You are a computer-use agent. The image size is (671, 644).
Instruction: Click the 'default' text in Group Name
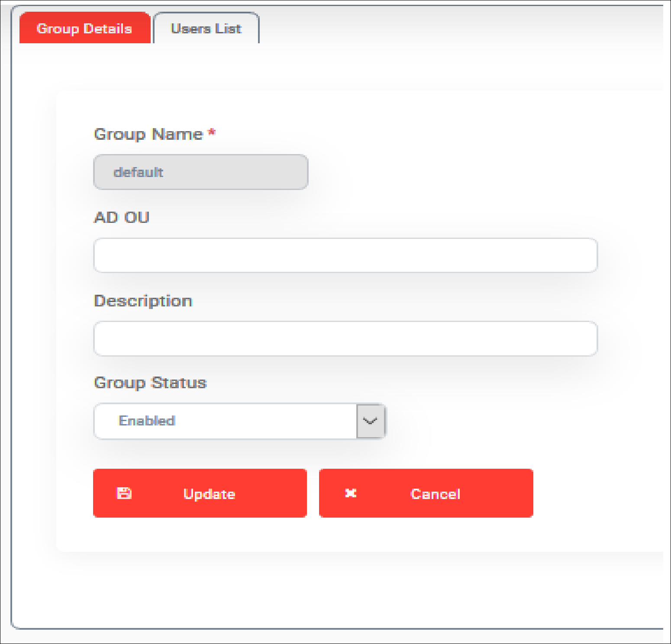(x=138, y=172)
